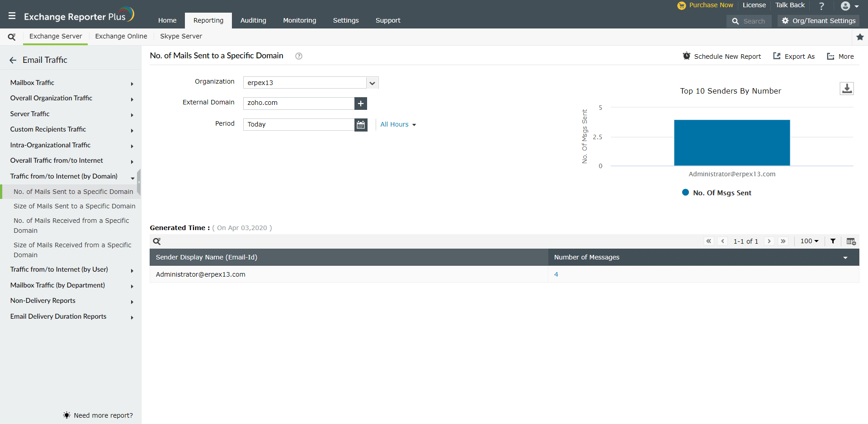The image size is (868, 424).
Task: Expand Mailbox Traffic (by Department)
Action: [132, 286]
